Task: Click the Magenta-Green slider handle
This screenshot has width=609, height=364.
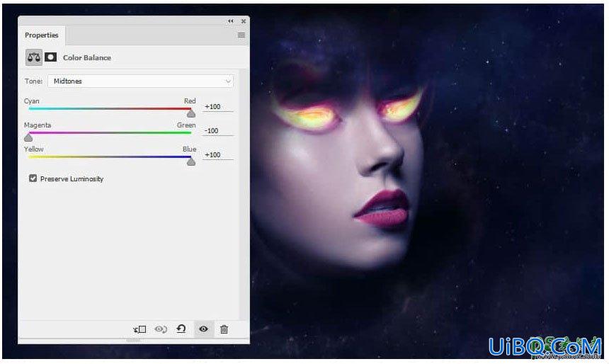Action: point(28,137)
